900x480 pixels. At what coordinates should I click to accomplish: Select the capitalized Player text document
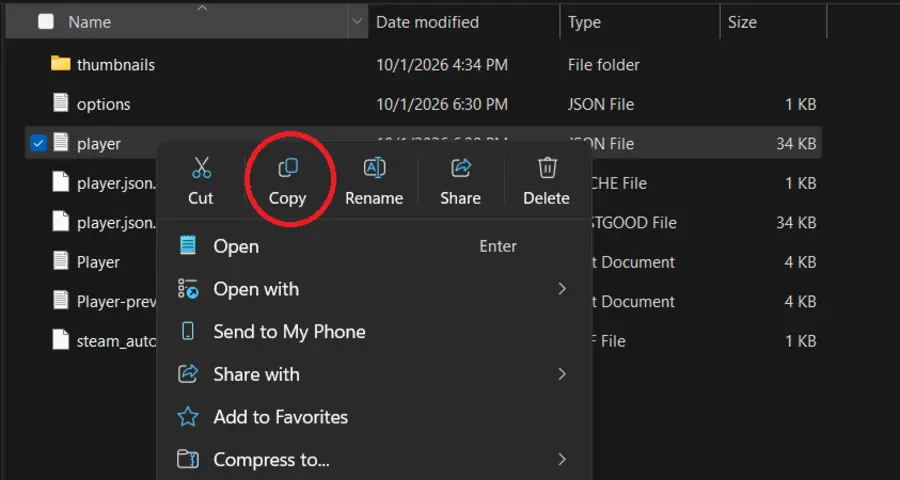tap(98, 262)
